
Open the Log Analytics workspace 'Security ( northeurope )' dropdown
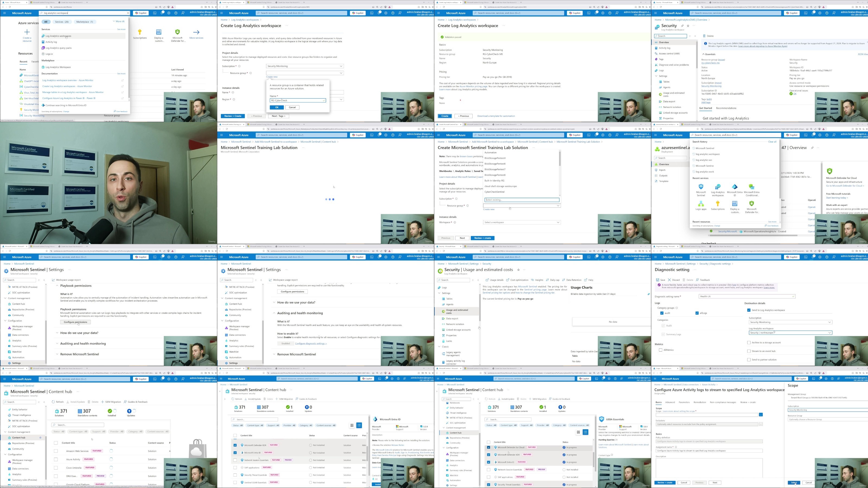[x=790, y=333]
